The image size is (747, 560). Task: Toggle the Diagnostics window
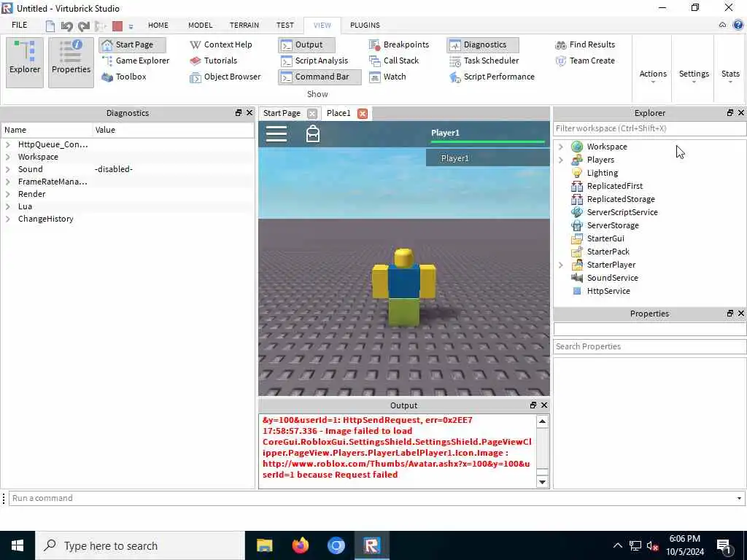pyautogui.click(x=483, y=44)
